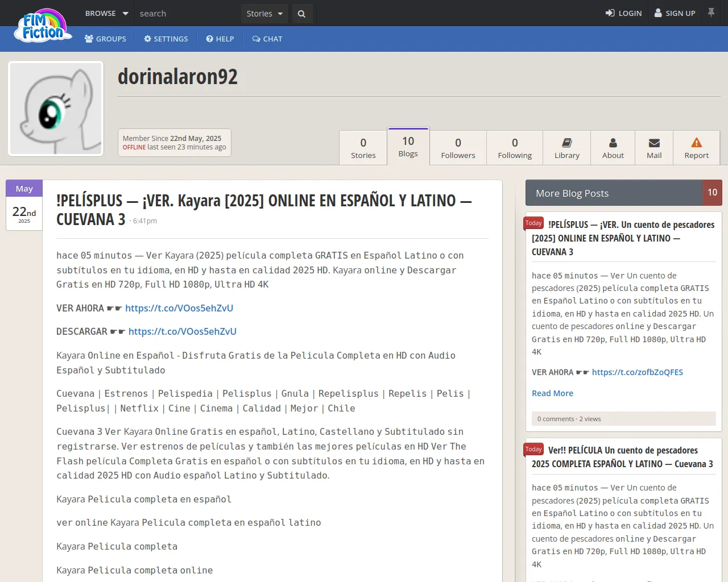Click the dorinalaron92 avatar image
Viewport: 728px width, 582px height.
click(56, 109)
